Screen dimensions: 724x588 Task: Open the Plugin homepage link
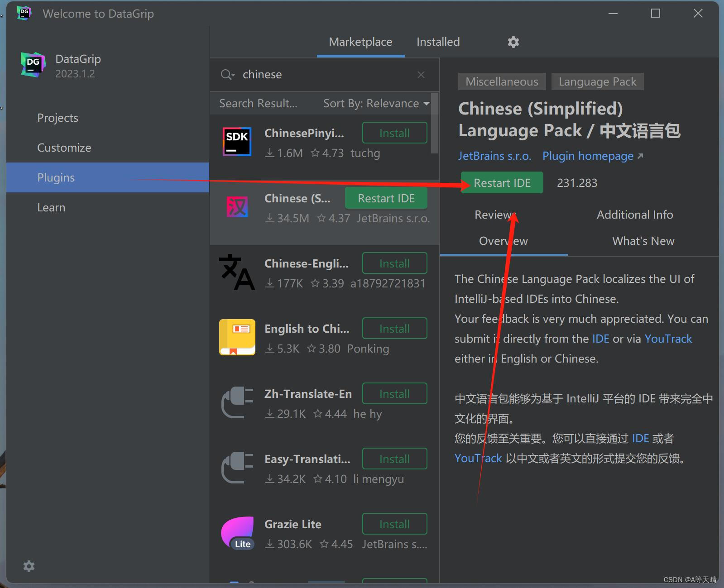click(x=592, y=156)
